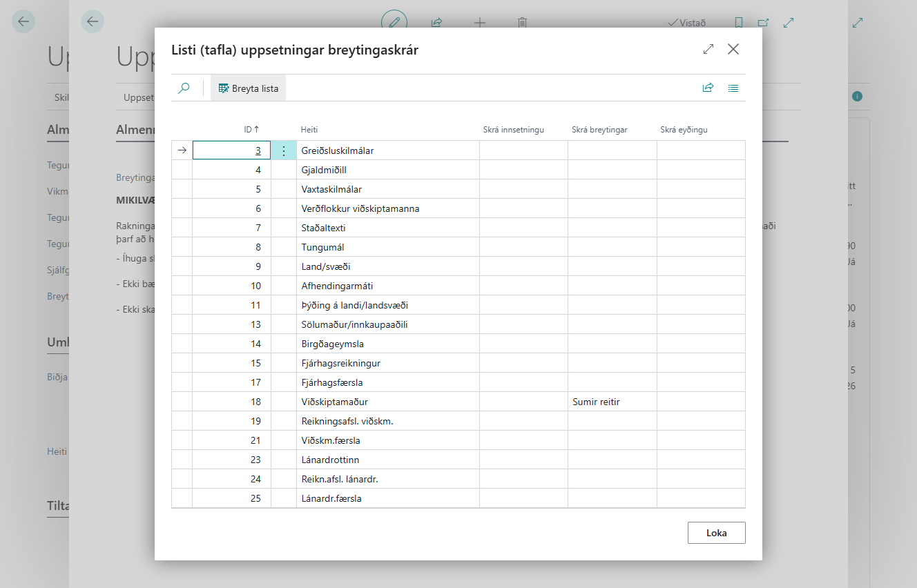
Task: Click the Loka close button
Action: click(x=717, y=533)
